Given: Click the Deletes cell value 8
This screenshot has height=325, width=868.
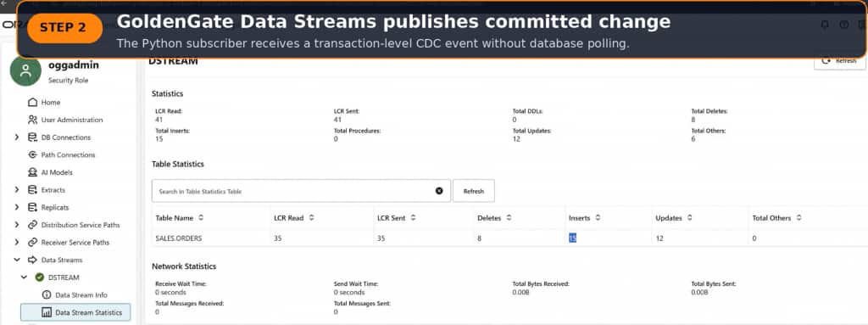Looking at the screenshot, I should click(x=480, y=238).
